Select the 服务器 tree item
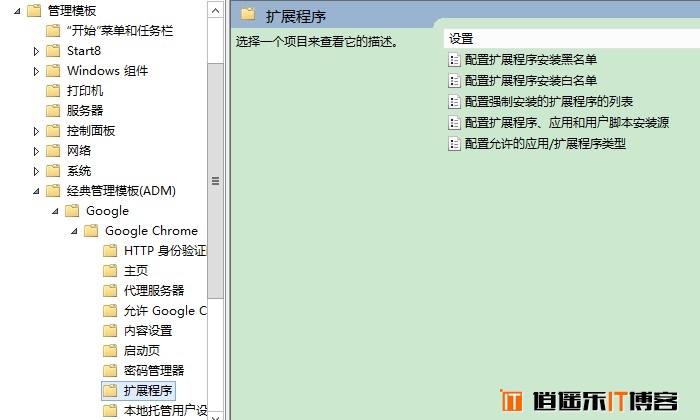Screen dimensions: 700x420 (x=85, y=111)
